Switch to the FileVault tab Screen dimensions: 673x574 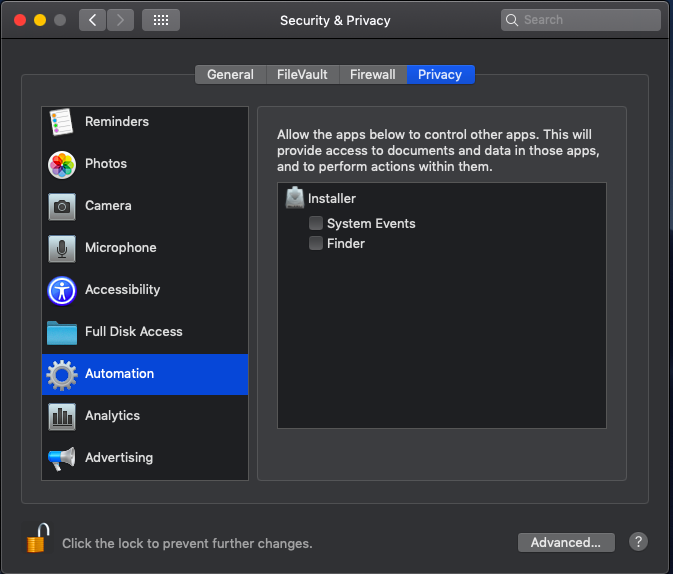click(302, 75)
